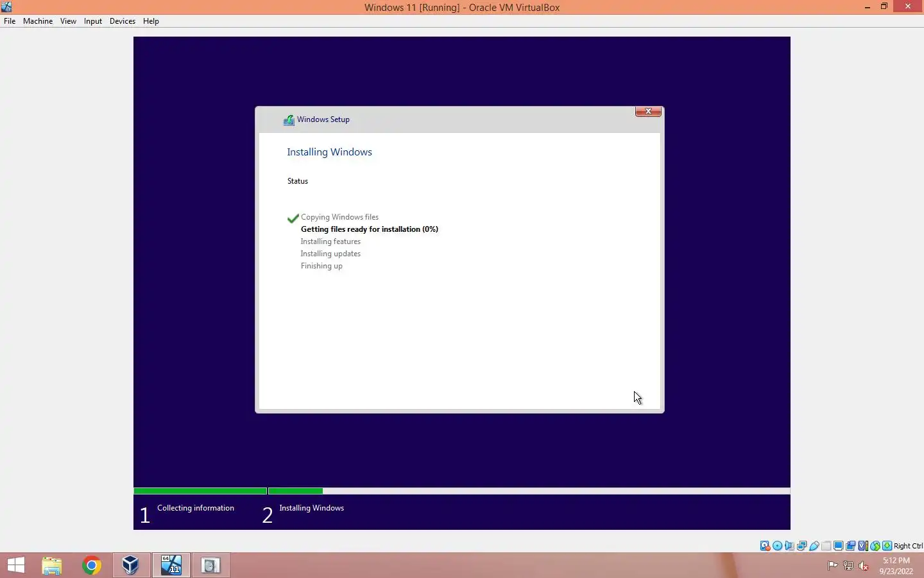
Task: Click the Action Center flag icon
Action: (x=832, y=566)
